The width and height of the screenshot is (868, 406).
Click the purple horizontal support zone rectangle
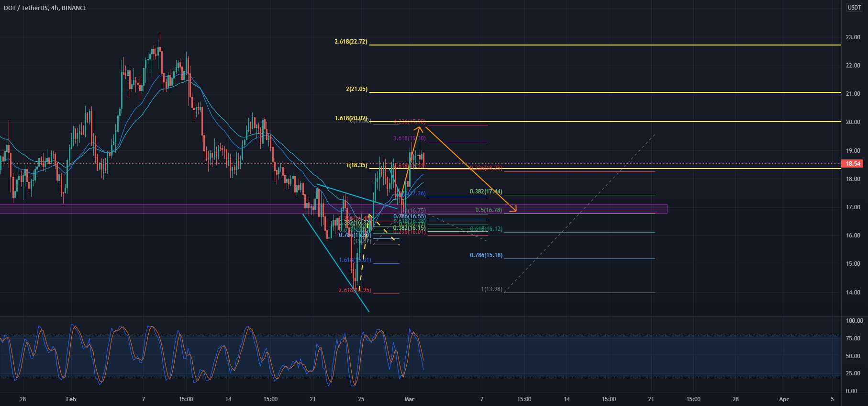tap(334, 209)
